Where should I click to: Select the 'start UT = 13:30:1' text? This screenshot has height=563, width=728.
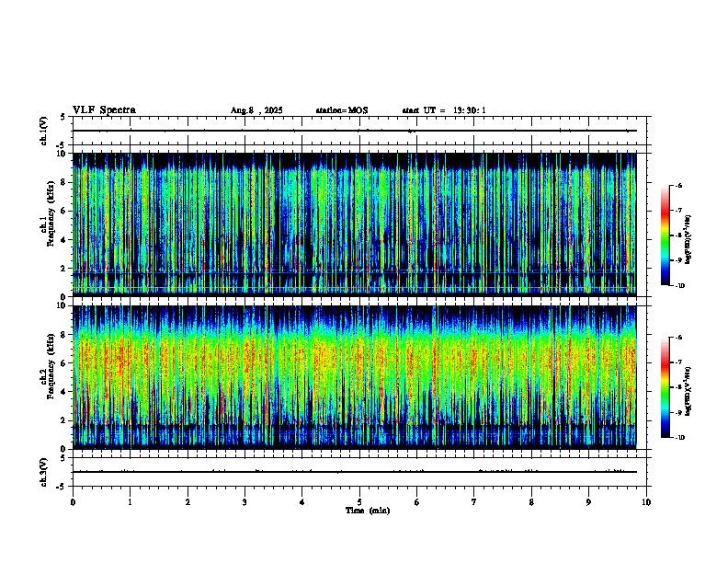444,110
